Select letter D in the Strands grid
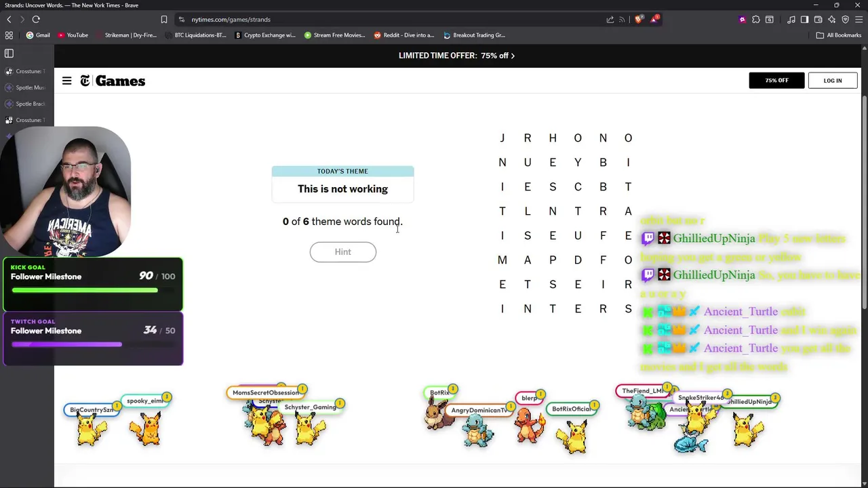The width and height of the screenshot is (868, 488). click(x=578, y=260)
